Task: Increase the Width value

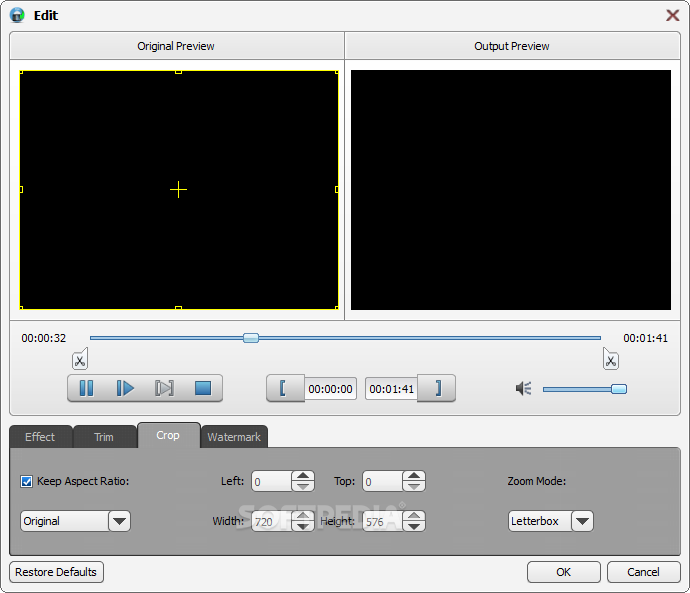Action: tap(303, 516)
